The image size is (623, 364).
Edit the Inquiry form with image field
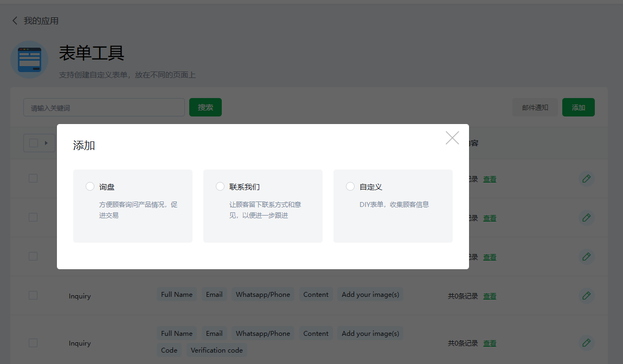click(586, 296)
